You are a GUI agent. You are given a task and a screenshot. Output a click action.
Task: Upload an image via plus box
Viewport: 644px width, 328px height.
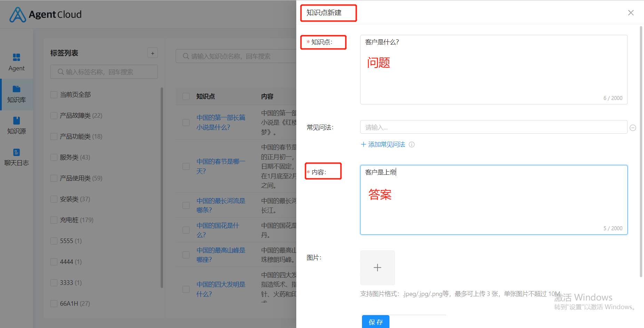point(377,267)
